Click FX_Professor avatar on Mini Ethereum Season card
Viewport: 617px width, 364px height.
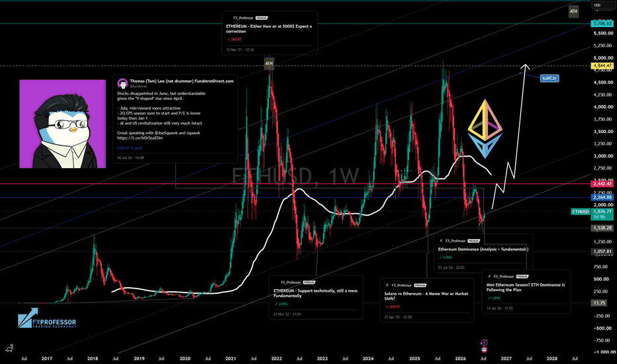(489, 277)
